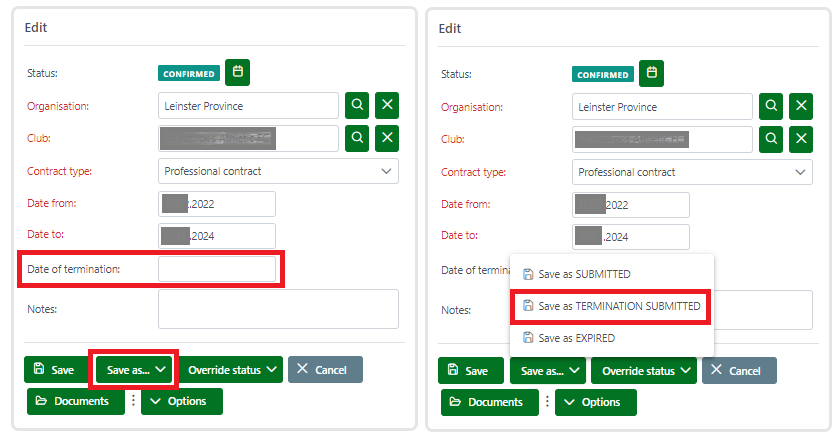Click the Organisation search icon in right panel

click(x=772, y=105)
